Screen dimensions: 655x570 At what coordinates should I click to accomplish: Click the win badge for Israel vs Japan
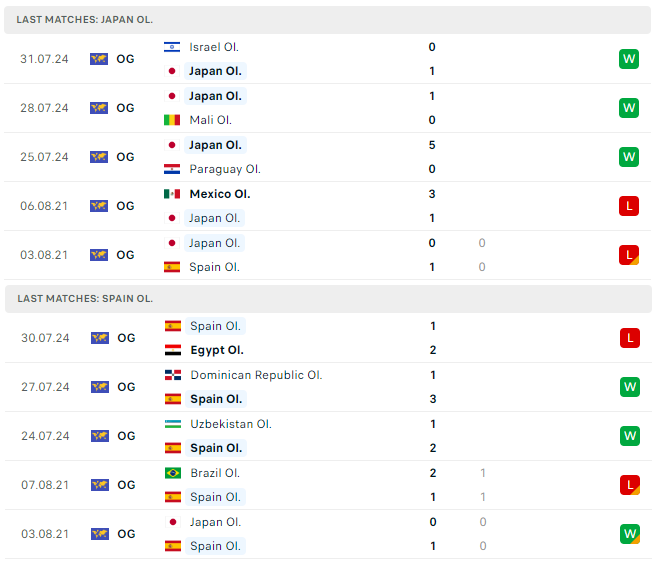(x=628, y=59)
